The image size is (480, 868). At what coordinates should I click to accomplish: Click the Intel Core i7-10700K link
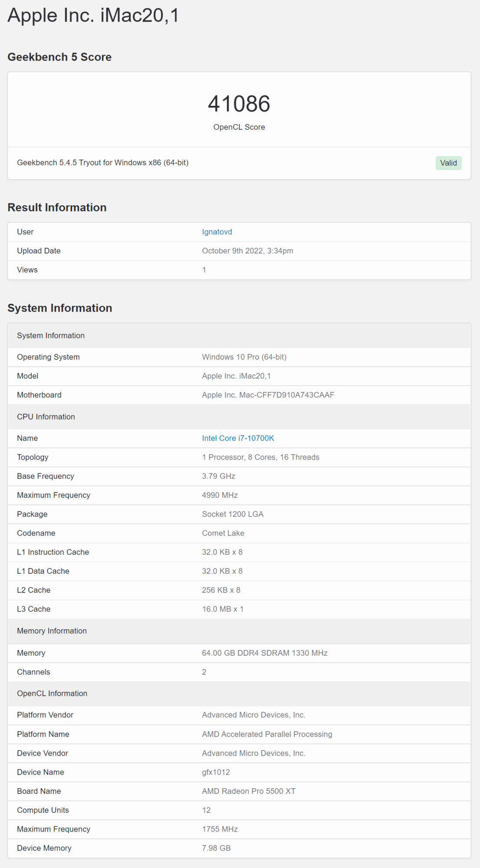pos(238,438)
